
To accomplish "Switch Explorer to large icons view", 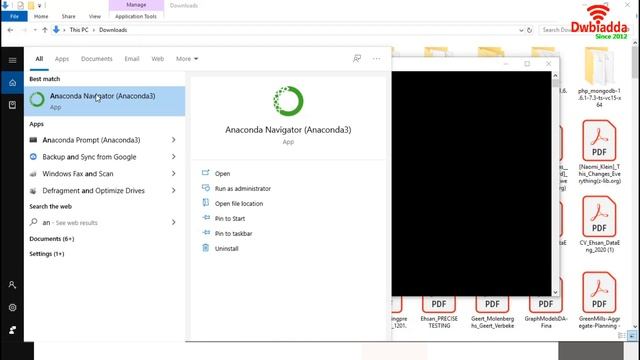I will pyautogui.click(x=632, y=336).
